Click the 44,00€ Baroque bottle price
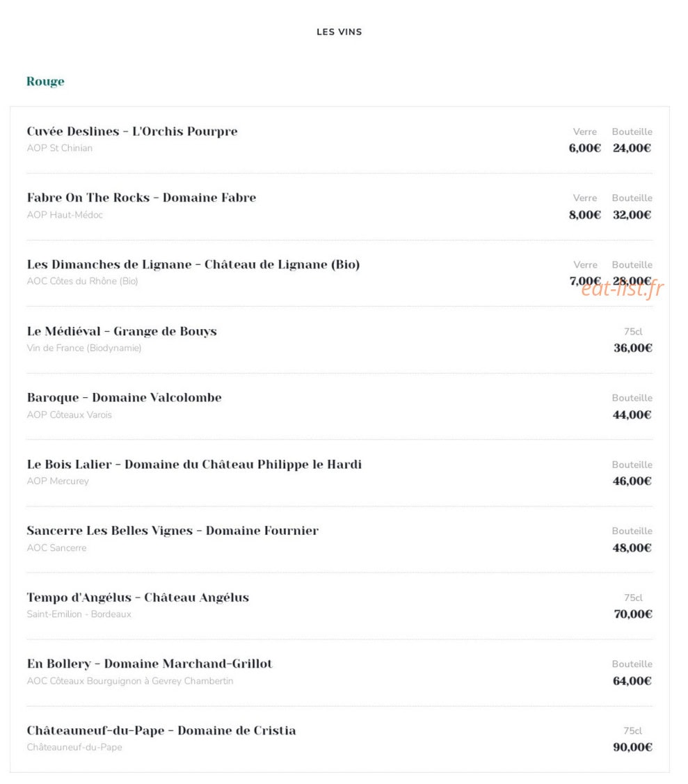The width and height of the screenshot is (688, 784). [632, 415]
